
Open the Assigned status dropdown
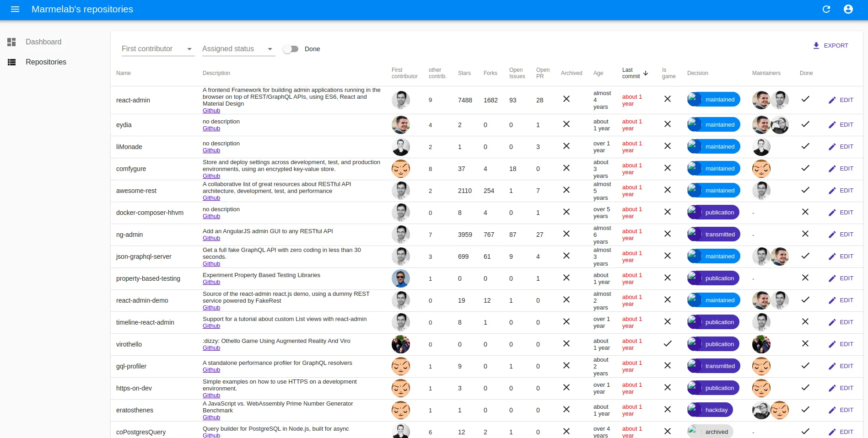[238, 48]
